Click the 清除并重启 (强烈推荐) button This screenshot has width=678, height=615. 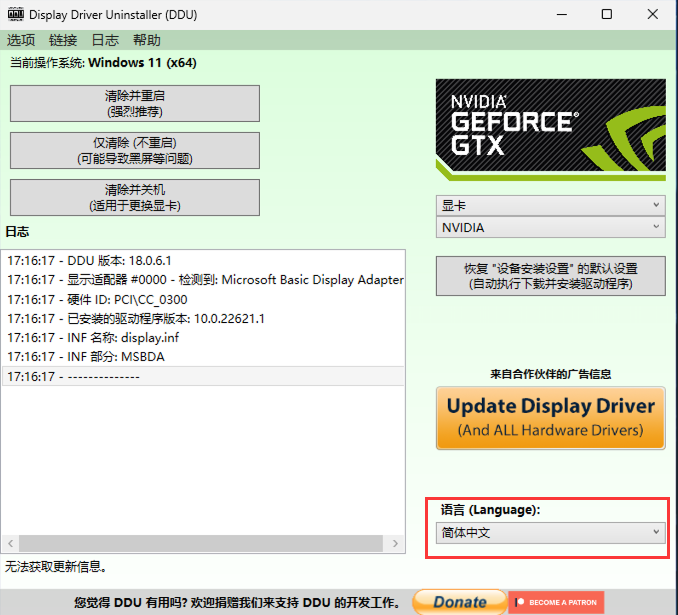tap(135, 103)
